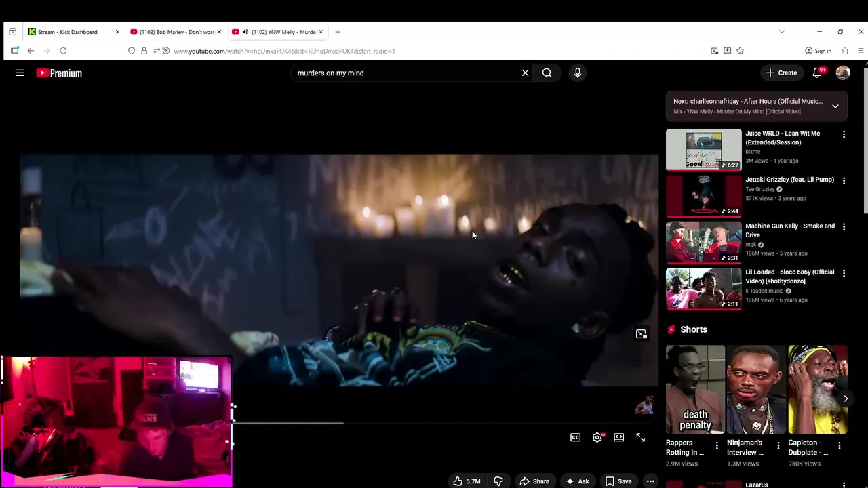Viewport: 868px width, 488px height.
Task: Save the video to a playlist
Action: (618, 481)
